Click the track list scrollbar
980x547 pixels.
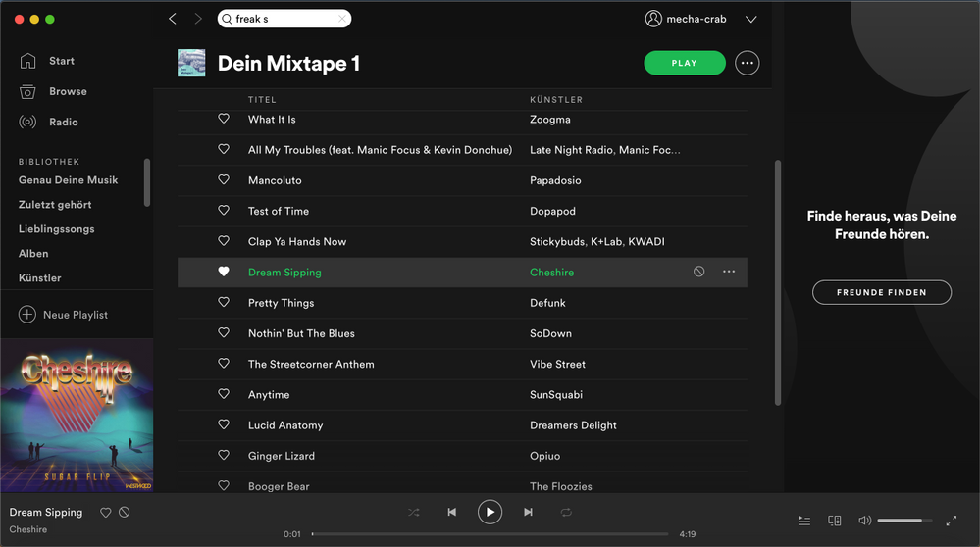tap(778, 283)
